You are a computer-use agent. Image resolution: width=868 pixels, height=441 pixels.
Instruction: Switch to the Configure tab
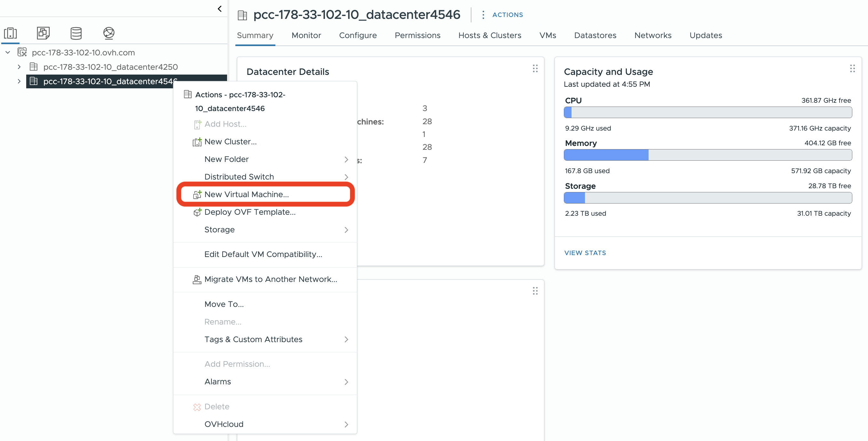pos(358,36)
